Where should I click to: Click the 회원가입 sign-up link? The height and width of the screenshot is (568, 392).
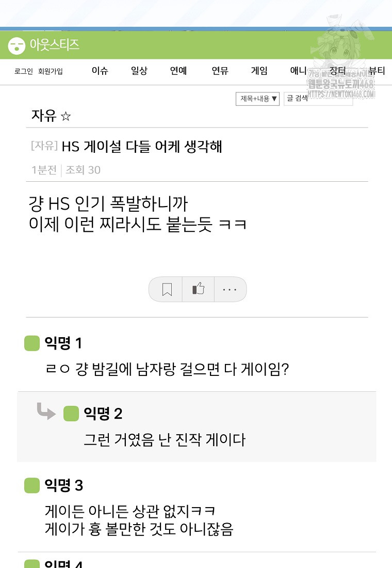(51, 72)
